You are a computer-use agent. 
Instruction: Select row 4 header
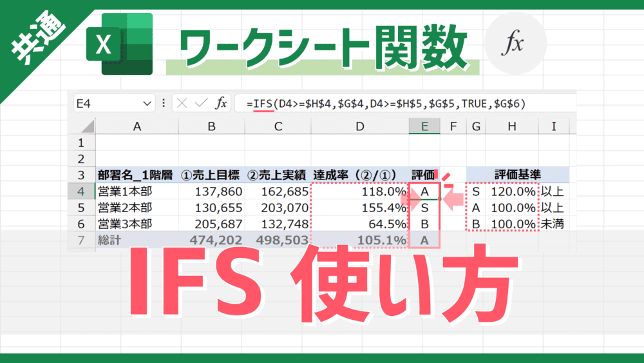click(x=81, y=191)
